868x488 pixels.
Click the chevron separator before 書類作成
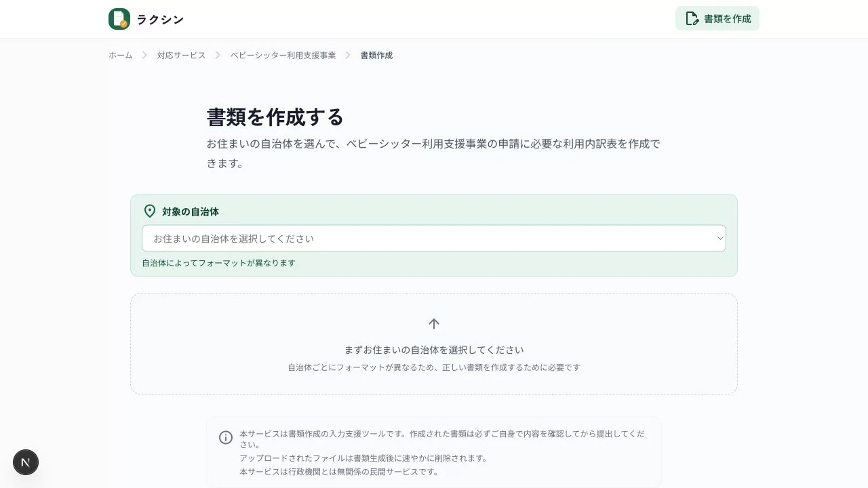pyautogui.click(x=348, y=56)
